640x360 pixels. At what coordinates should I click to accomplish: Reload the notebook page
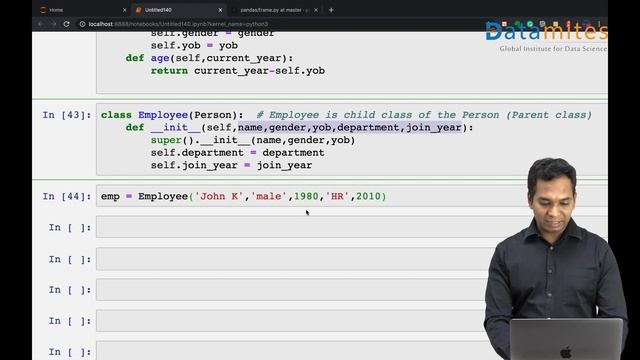67,24
